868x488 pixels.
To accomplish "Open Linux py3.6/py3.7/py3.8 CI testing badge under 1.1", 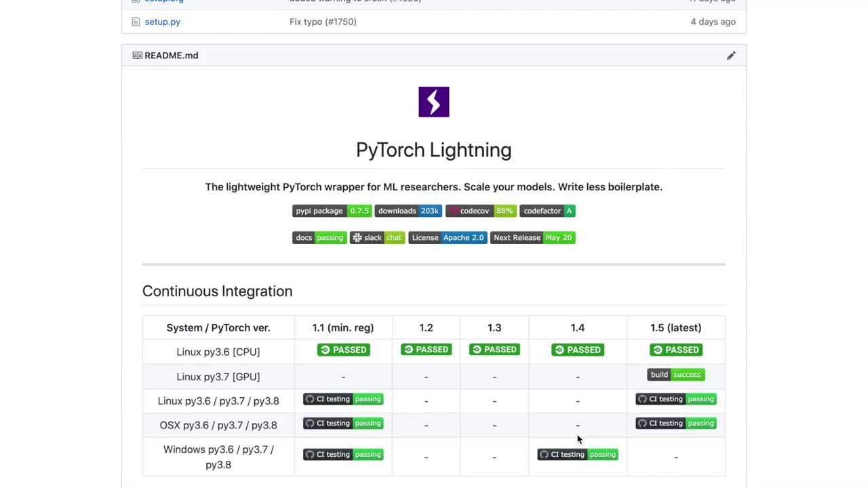I will (343, 399).
